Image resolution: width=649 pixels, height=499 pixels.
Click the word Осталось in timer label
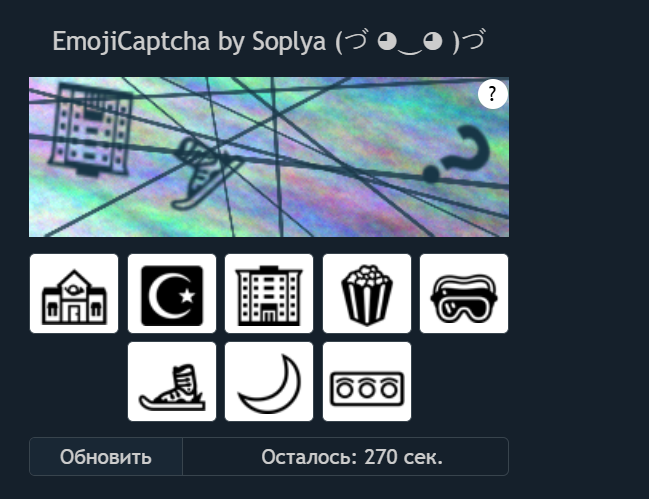(x=309, y=457)
